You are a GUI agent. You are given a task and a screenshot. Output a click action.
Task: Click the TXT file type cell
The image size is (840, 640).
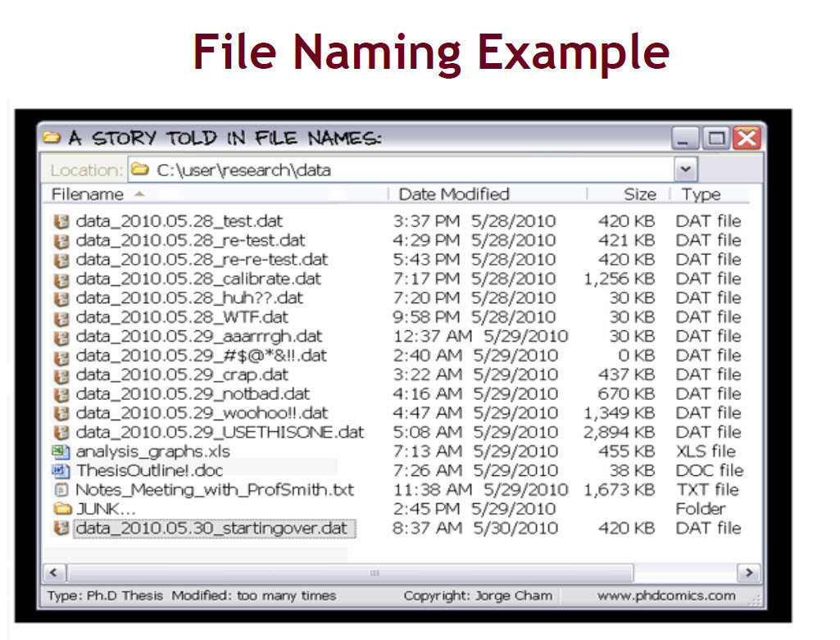(x=708, y=489)
